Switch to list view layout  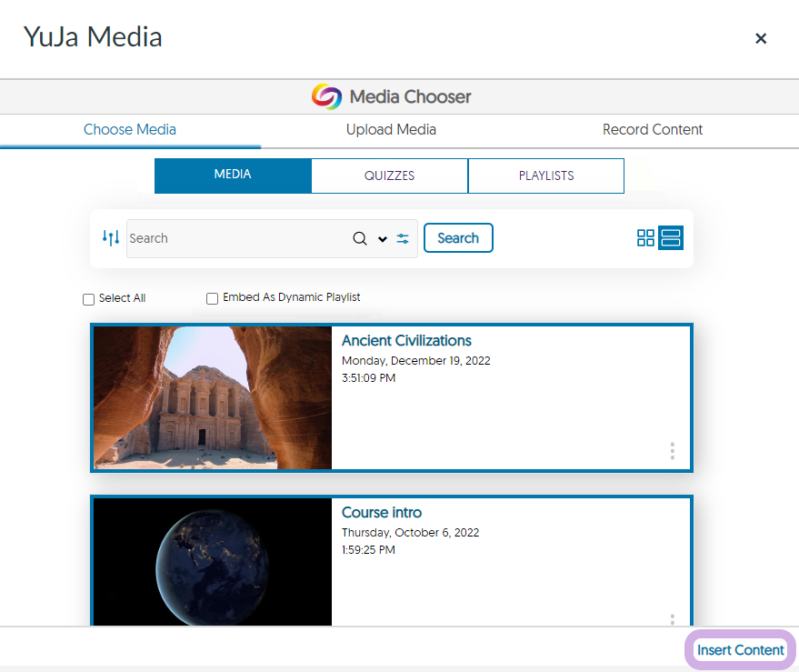click(671, 238)
